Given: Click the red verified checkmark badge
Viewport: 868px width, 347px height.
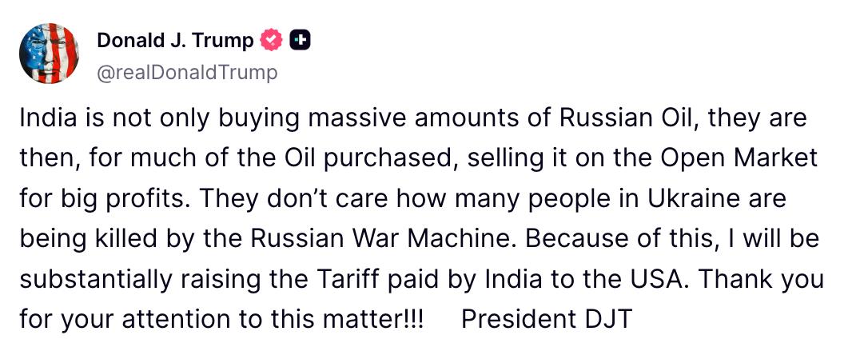Looking at the screenshot, I should [273, 39].
